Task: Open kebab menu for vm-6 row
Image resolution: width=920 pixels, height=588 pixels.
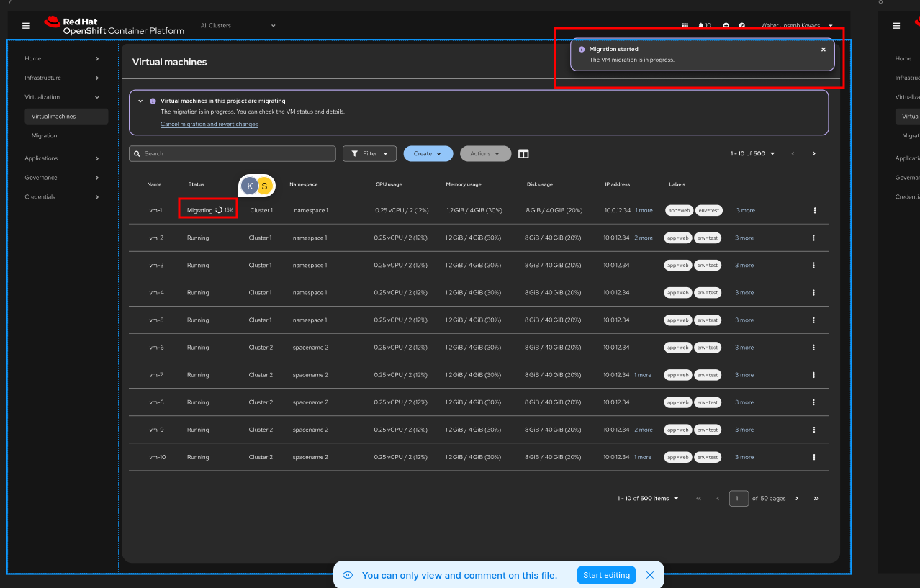Action: coord(813,348)
